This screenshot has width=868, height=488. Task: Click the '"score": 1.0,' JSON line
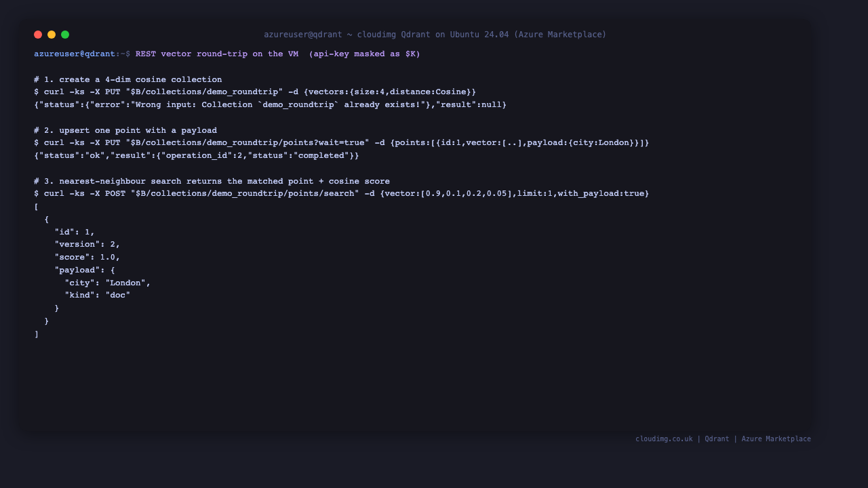(87, 257)
